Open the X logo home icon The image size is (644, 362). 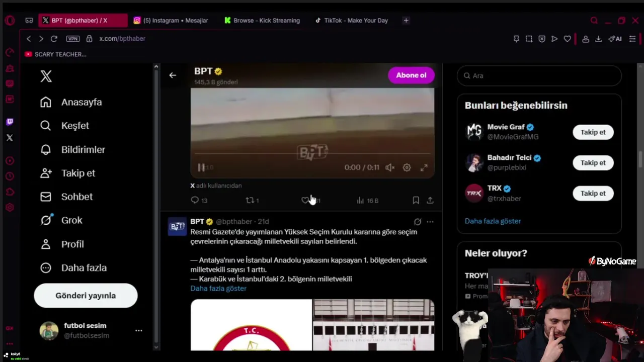pos(46,76)
